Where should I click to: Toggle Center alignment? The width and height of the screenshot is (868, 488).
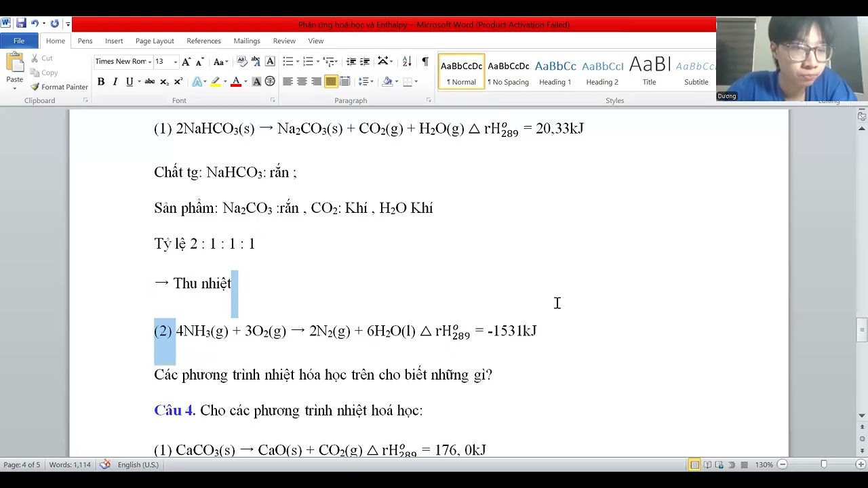tap(302, 81)
